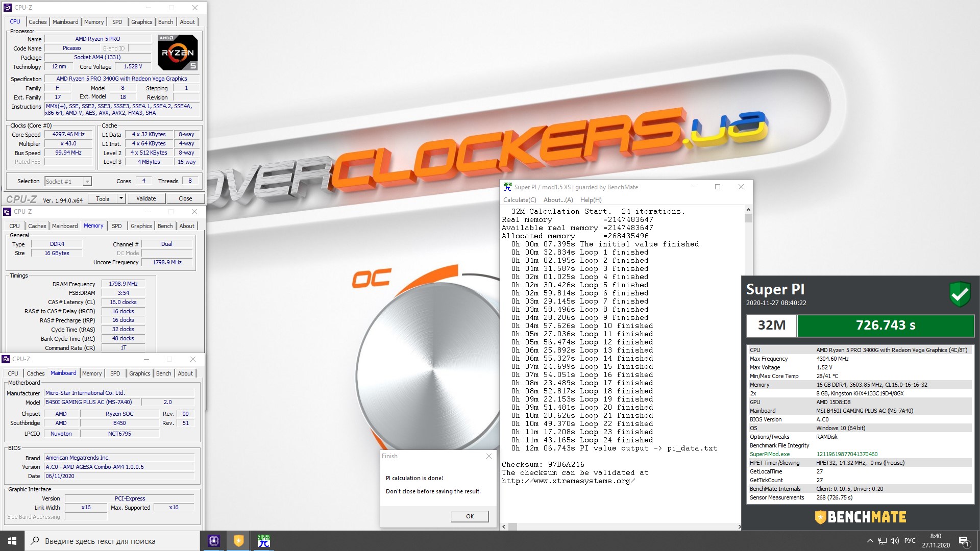Click the Core Speed 4297.46 MHz value
The height and width of the screenshot is (551, 980).
click(68, 134)
